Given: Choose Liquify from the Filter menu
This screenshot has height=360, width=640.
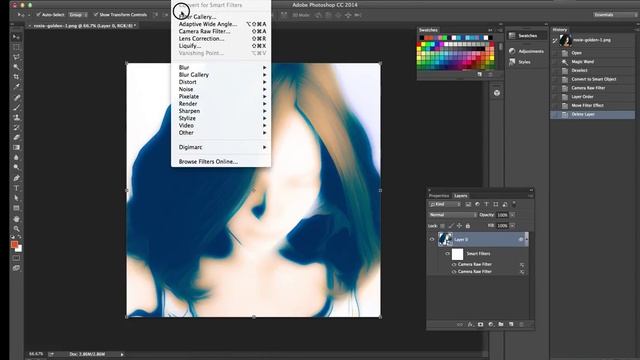Looking at the screenshot, I should [221, 46].
